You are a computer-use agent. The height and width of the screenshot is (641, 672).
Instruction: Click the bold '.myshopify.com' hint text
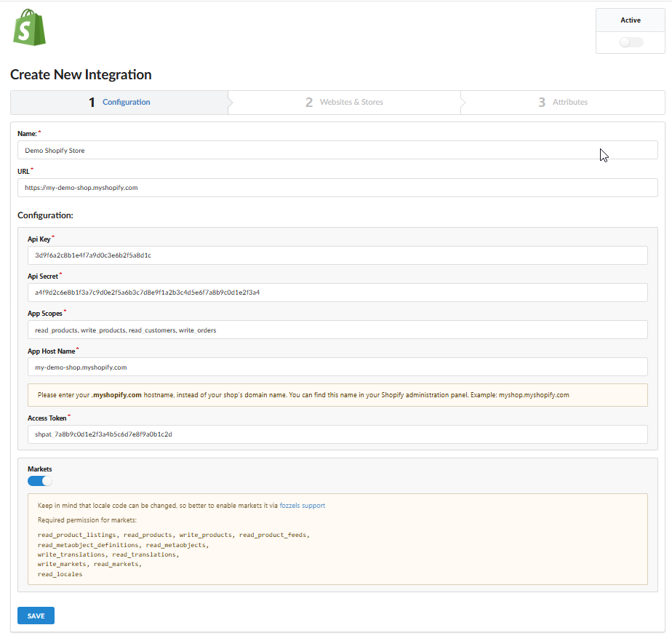(116, 395)
